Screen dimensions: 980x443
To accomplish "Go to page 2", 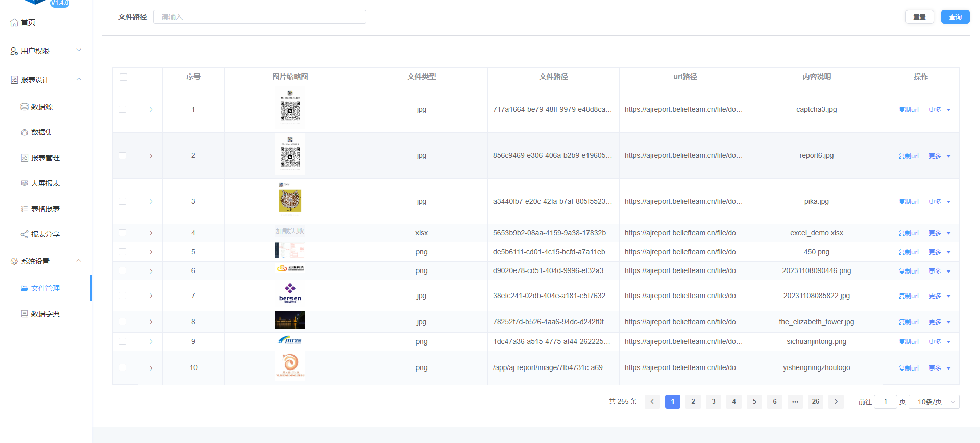I will 693,402.
